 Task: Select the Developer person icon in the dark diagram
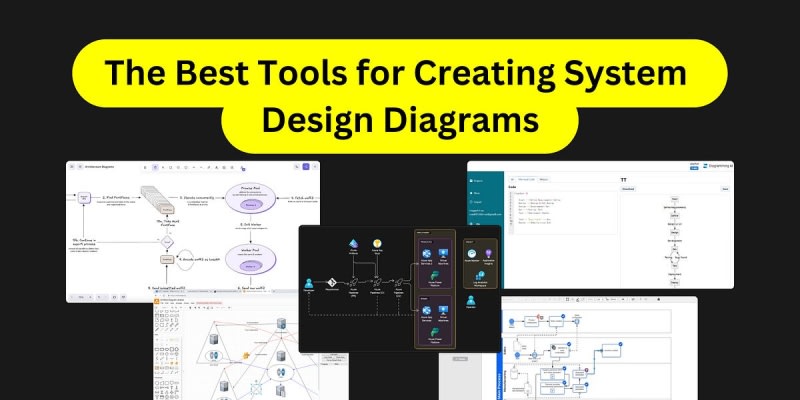(309, 284)
